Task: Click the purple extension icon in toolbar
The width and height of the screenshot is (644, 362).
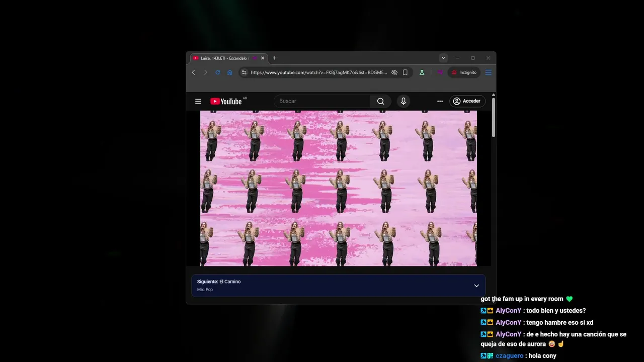Action: point(440,72)
